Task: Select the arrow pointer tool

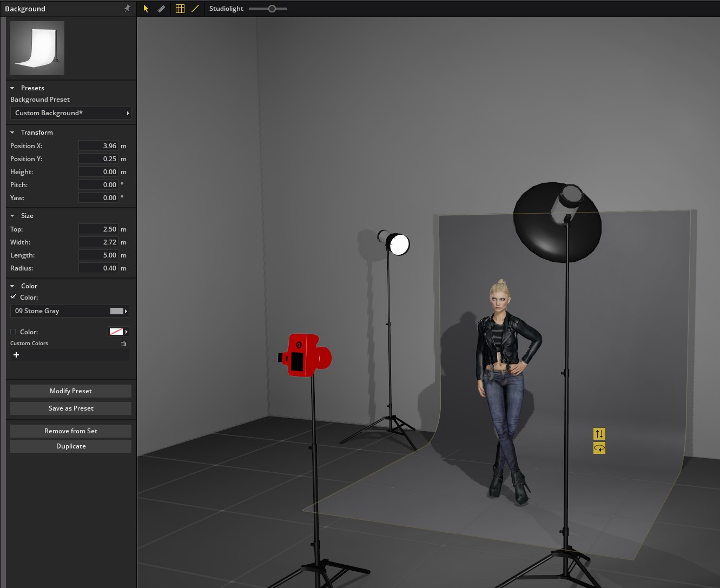Action: click(x=146, y=9)
